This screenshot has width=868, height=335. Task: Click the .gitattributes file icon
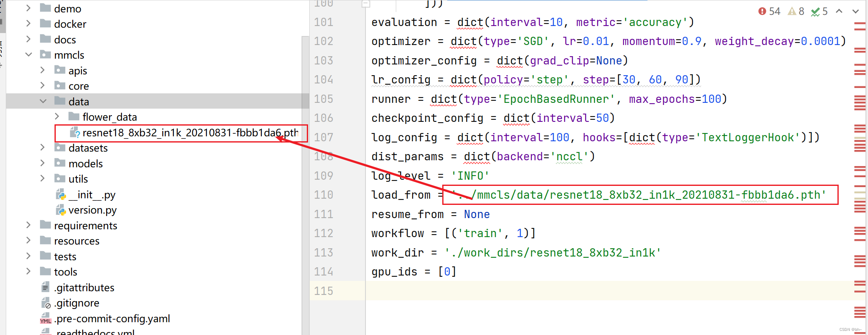pyautogui.click(x=45, y=287)
